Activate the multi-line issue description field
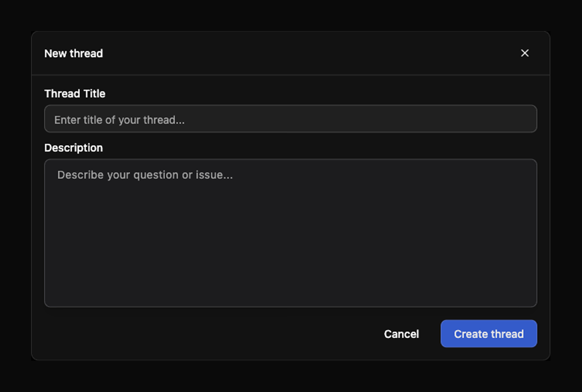Image resolution: width=582 pixels, height=392 pixels. tap(290, 233)
